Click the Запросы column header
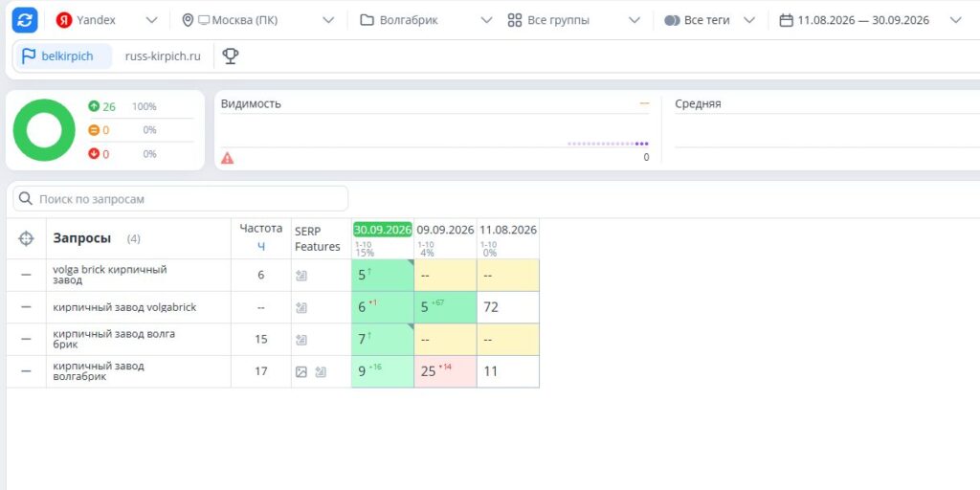980x490 pixels. [x=82, y=238]
